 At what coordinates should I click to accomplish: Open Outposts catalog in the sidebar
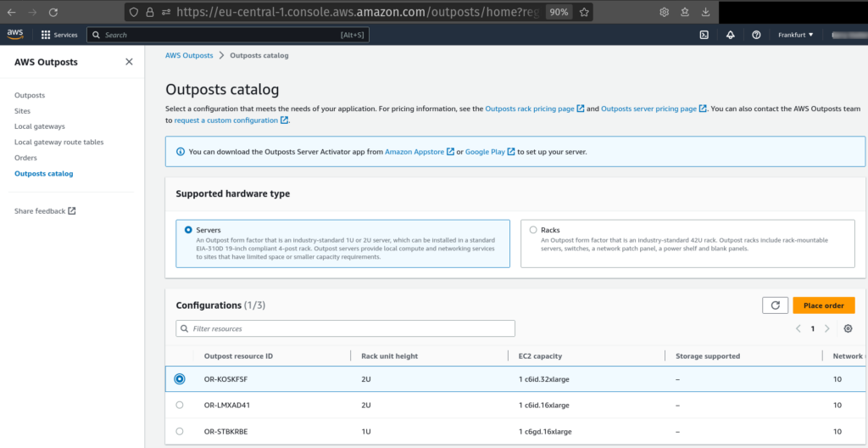tap(44, 174)
